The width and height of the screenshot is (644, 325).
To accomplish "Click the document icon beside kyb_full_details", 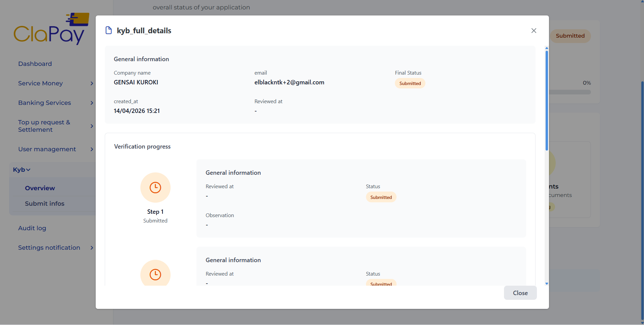I will (108, 31).
